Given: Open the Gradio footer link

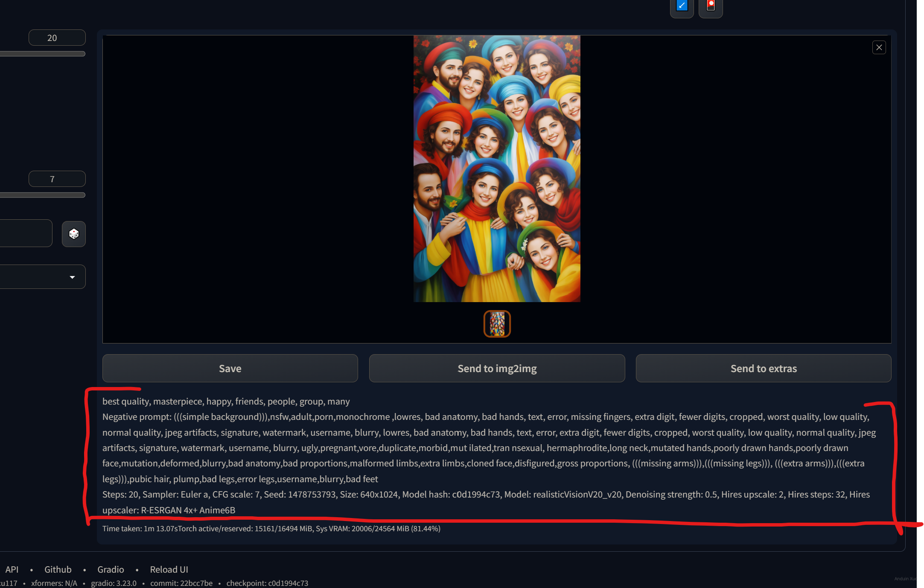Looking at the screenshot, I should [111, 570].
